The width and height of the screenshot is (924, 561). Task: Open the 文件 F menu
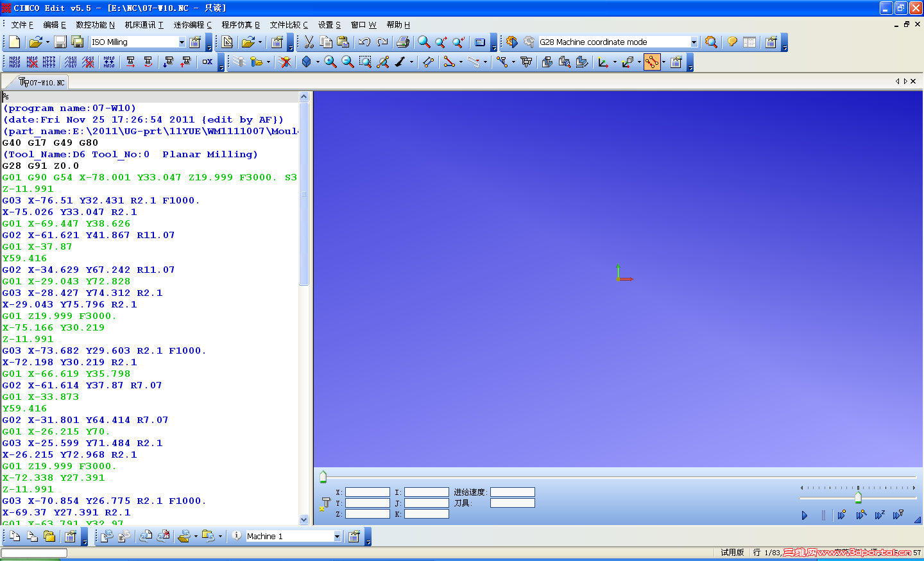coord(22,25)
